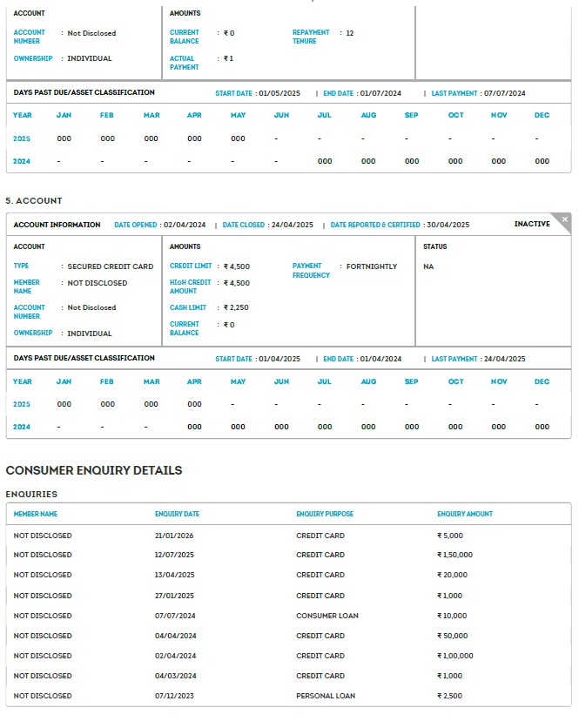Click the Payment Frequency label
The width and height of the screenshot is (579, 728).
coord(311,271)
